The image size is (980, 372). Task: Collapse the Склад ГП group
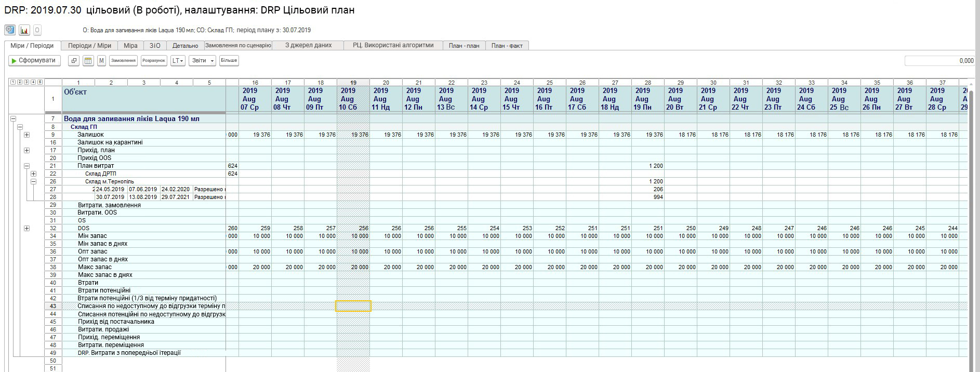20,127
